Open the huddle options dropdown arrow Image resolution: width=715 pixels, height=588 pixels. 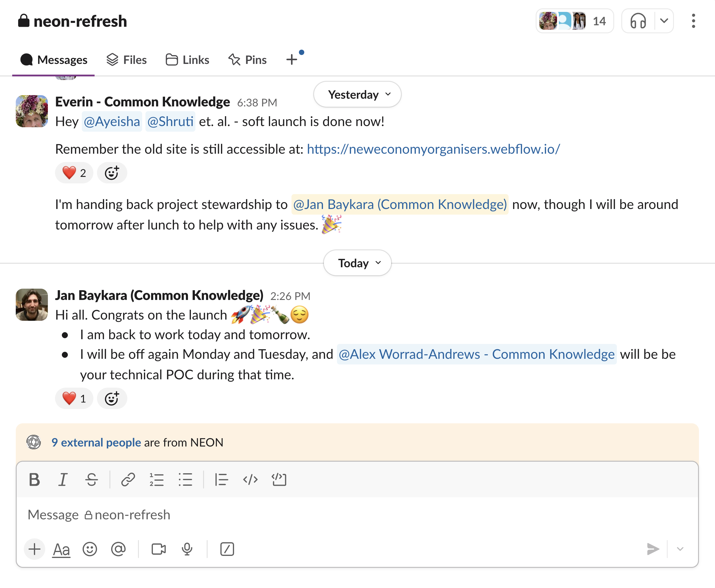coord(664,21)
